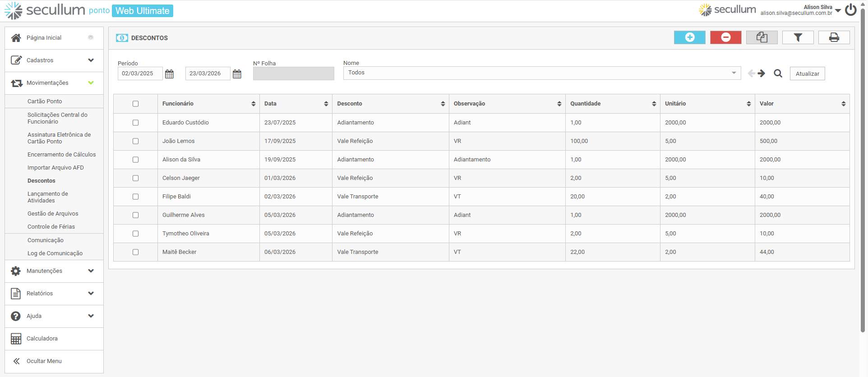The width and height of the screenshot is (868, 377).
Task: Click the power logout icon
Action: point(851,10)
